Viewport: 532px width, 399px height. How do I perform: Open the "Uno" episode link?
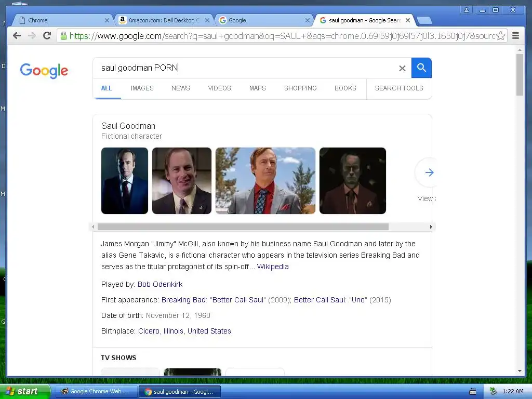358,300
